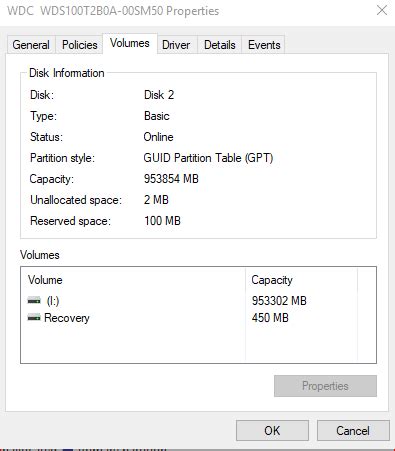The height and width of the screenshot is (451, 395).
Task: Click the grayed Properties button
Action: point(325,386)
